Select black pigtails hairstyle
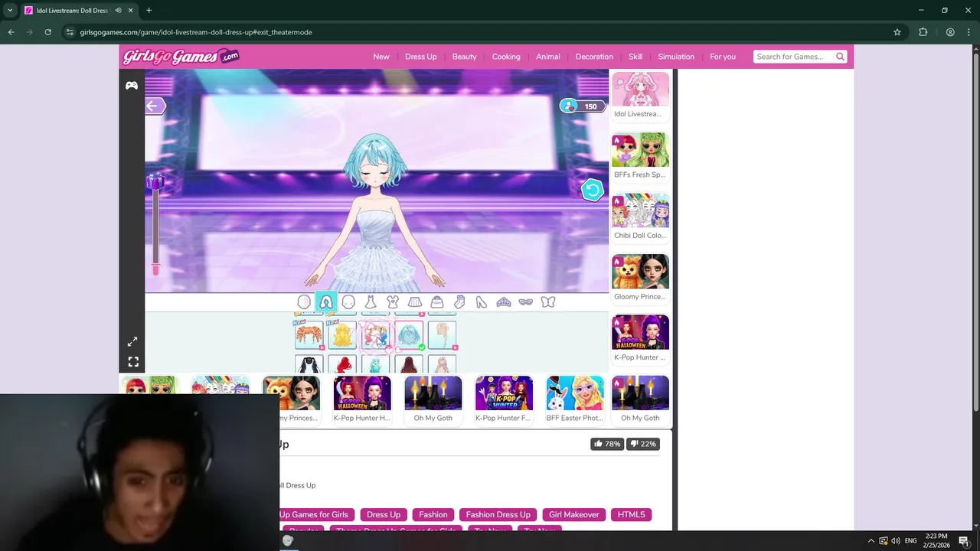Screen dimensions: 980x551 [x=309, y=364]
